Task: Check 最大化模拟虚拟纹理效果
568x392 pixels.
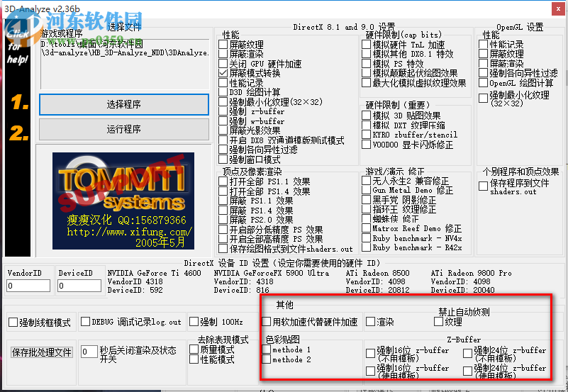Action: (366, 83)
